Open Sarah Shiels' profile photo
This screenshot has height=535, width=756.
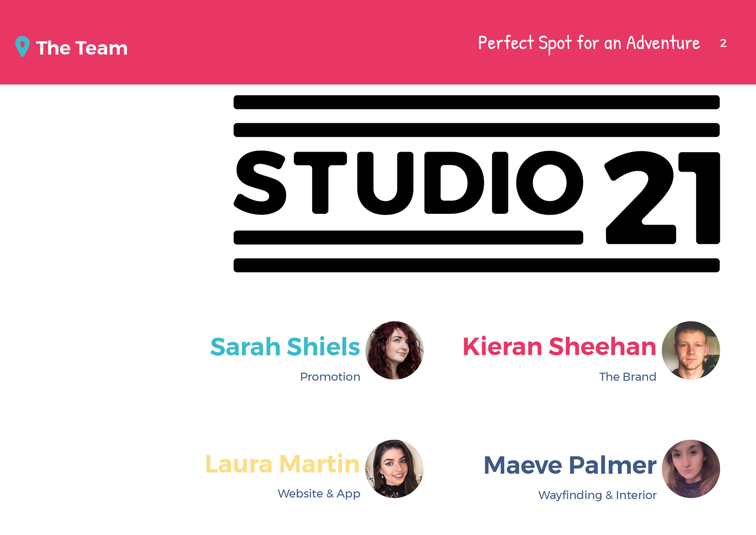395,350
